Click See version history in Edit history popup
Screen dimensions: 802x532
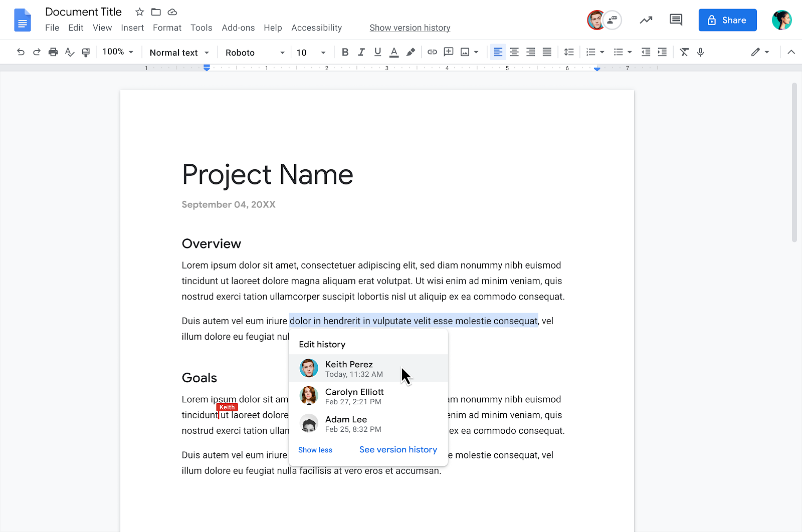tap(397, 449)
